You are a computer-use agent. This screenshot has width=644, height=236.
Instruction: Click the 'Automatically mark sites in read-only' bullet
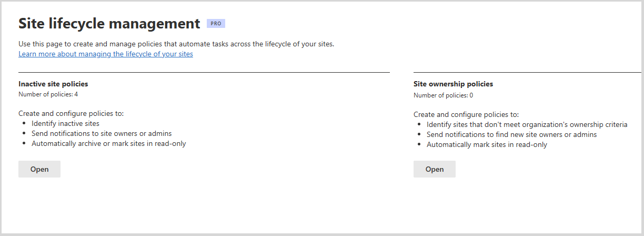[487, 144]
